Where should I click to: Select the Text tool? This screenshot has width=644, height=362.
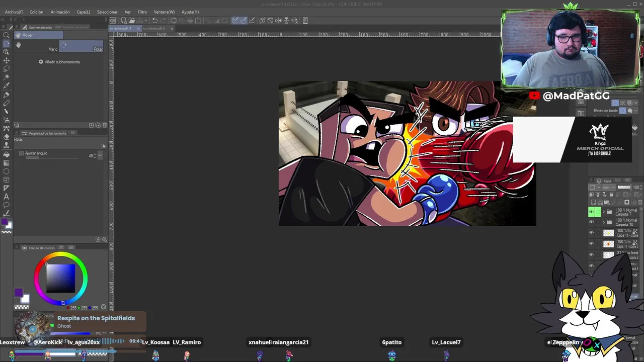(x=6, y=197)
